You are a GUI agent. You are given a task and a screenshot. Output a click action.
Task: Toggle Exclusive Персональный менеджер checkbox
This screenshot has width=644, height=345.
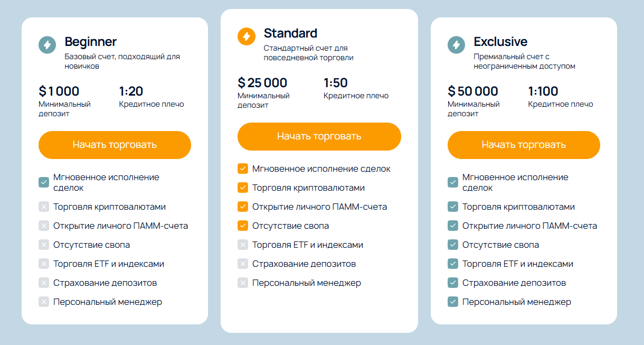coord(453,302)
